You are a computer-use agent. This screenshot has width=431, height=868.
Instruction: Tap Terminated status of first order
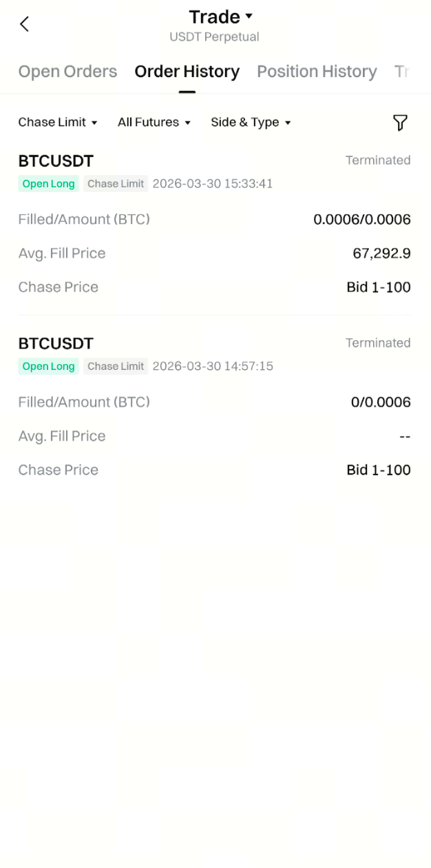[x=378, y=161]
